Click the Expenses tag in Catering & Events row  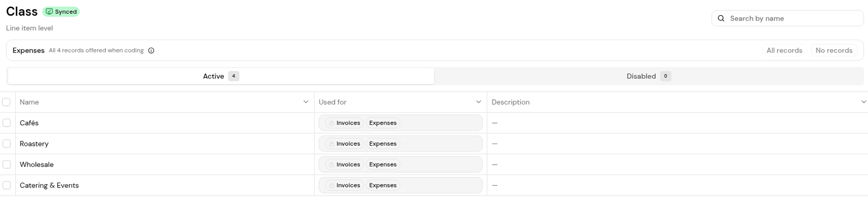383,185
